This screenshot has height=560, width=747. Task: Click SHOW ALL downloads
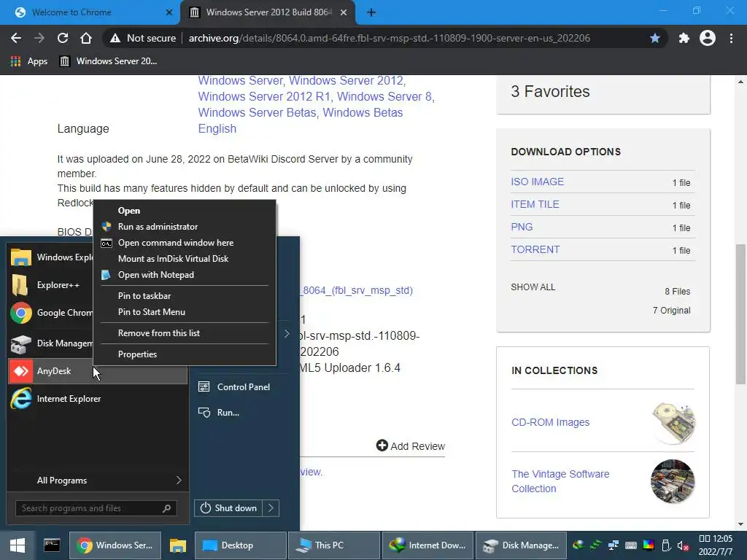(533, 287)
